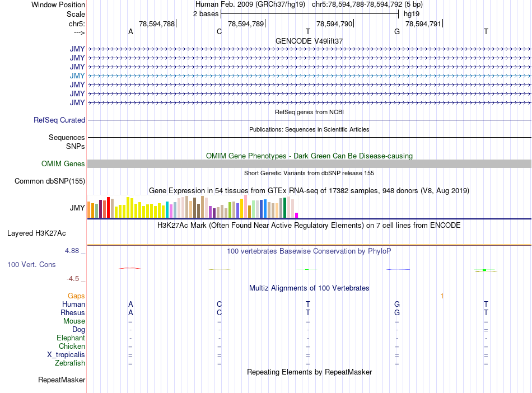Open the GENCODE V49lift37 track title
The height and width of the screenshot is (393, 532).
[x=309, y=41]
